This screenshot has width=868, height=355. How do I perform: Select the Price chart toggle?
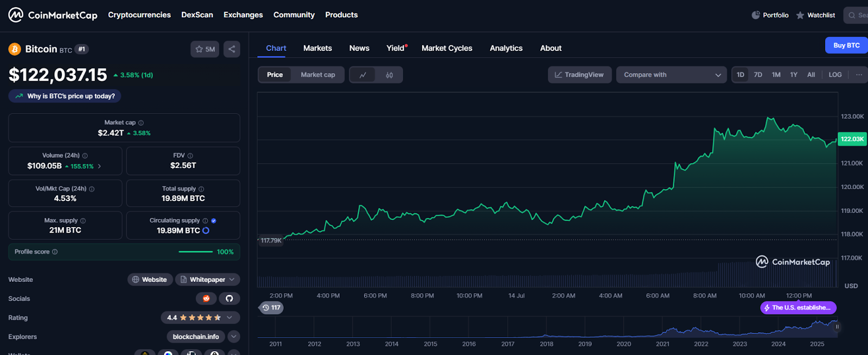coord(275,75)
